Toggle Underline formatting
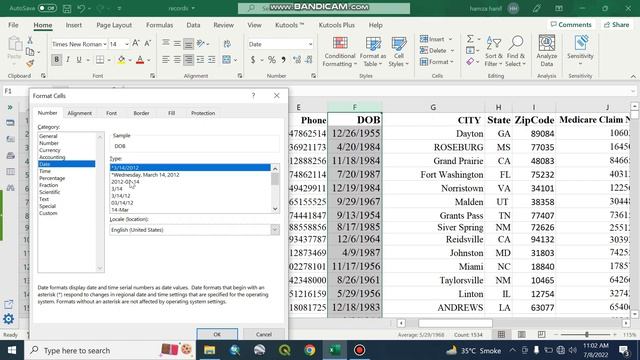Screen dimensions: 640x360 pyautogui.click(x=79, y=60)
